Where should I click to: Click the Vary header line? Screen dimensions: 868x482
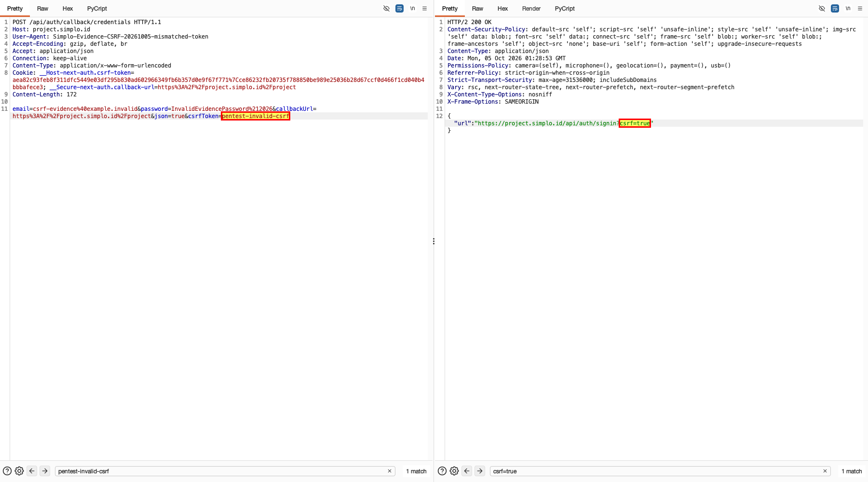tap(591, 87)
